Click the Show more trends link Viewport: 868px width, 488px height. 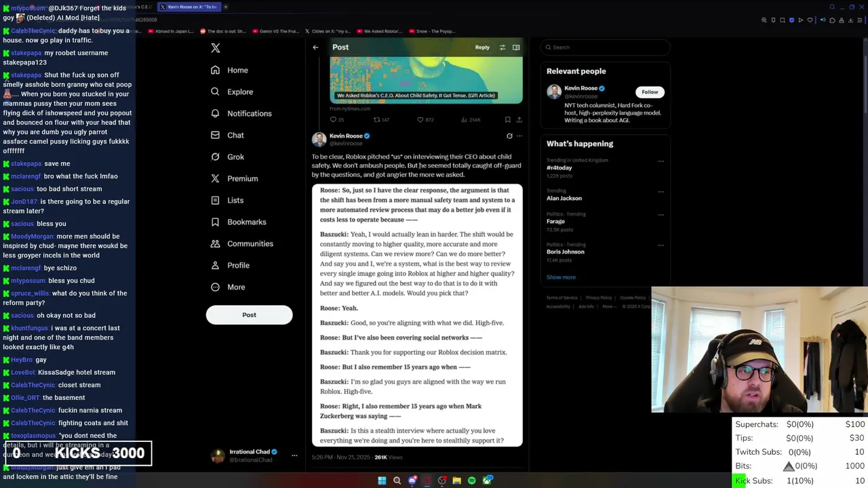561,277
